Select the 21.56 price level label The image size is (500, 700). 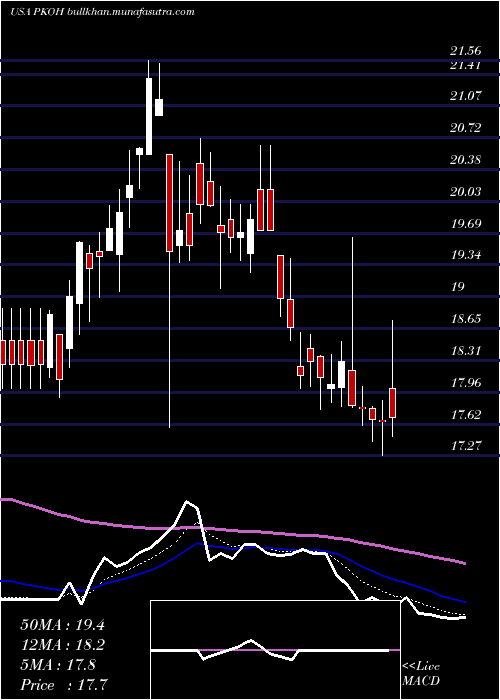[468, 52]
